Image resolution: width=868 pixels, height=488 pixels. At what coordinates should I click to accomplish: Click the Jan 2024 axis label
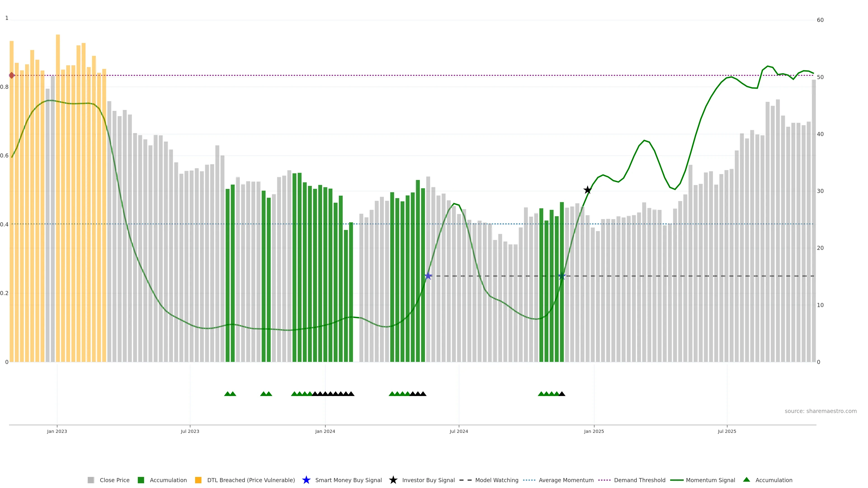(325, 432)
